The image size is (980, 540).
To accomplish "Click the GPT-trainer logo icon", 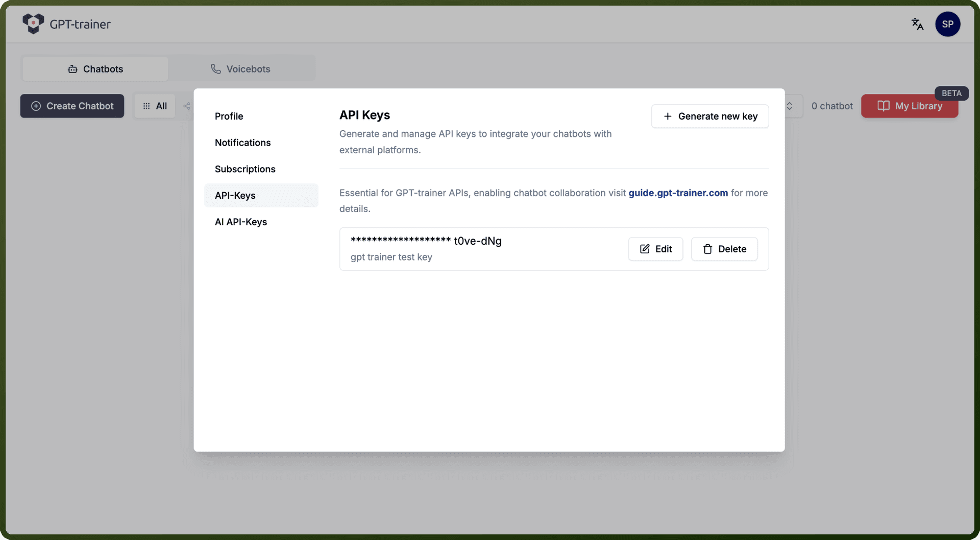I will [x=33, y=24].
